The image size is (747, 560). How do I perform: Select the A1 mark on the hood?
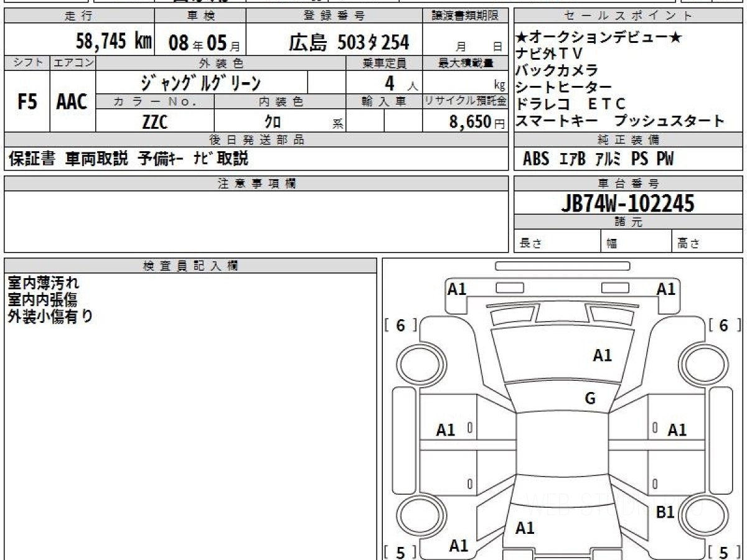coord(602,355)
